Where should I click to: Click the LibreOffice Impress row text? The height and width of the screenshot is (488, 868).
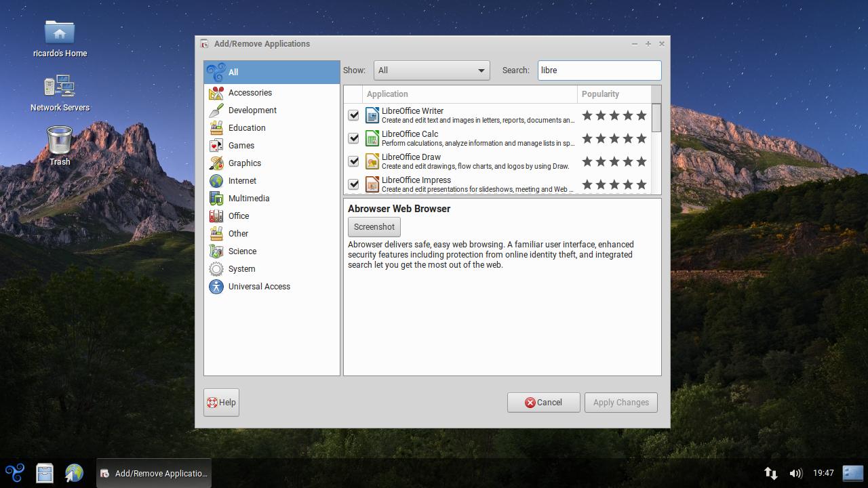[477, 184]
